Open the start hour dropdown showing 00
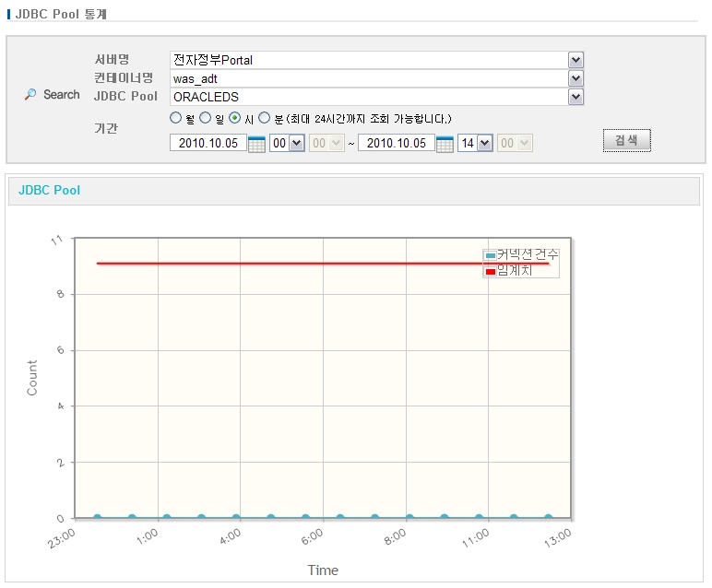Screen dimensions: 712x588 point(296,143)
